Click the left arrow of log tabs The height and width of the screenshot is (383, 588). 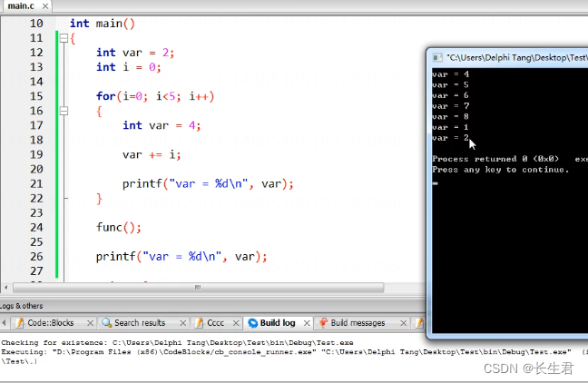click(5, 322)
